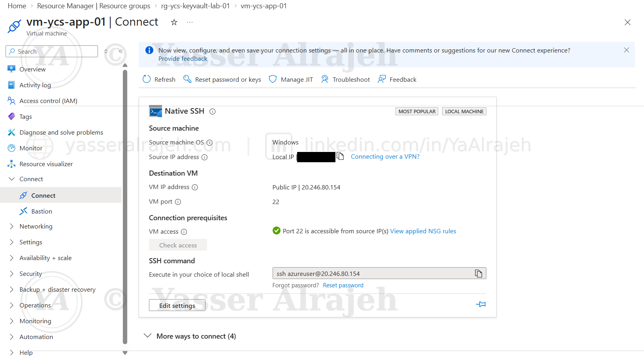Image resolution: width=644 pixels, height=356 pixels.
Task: Click the sidebar expand/collapse arrows icon
Action: point(106,51)
